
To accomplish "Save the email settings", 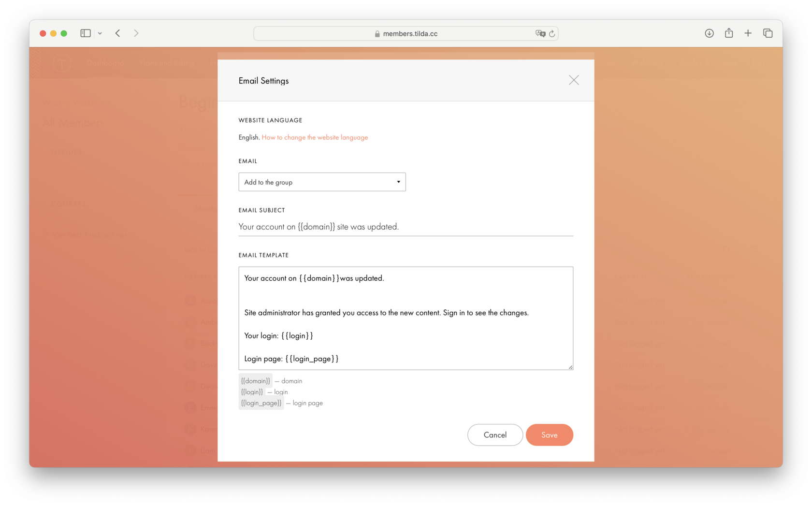I will [x=549, y=434].
